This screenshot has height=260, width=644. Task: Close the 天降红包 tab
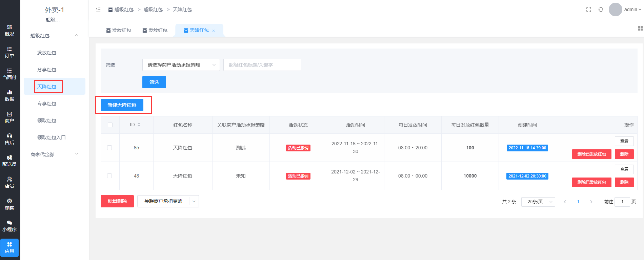click(214, 31)
